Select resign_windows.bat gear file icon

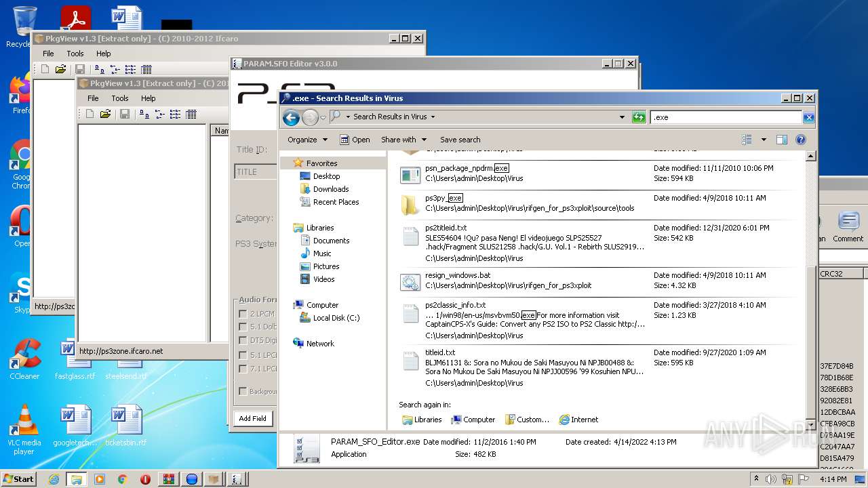(410, 281)
